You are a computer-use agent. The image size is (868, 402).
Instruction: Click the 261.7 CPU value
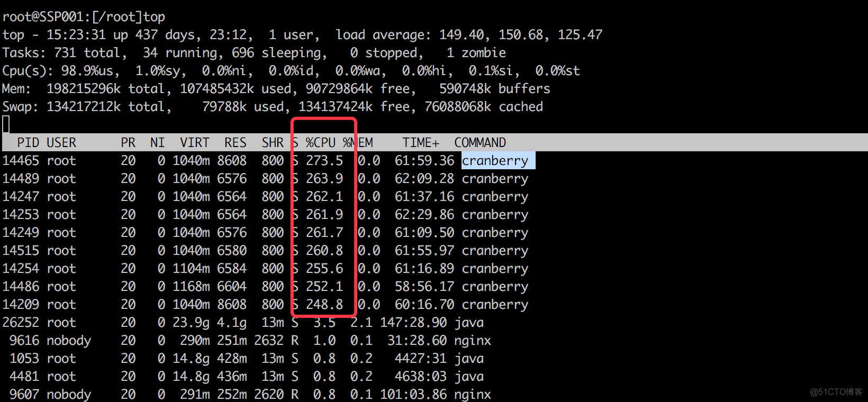(x=324, y=233)
